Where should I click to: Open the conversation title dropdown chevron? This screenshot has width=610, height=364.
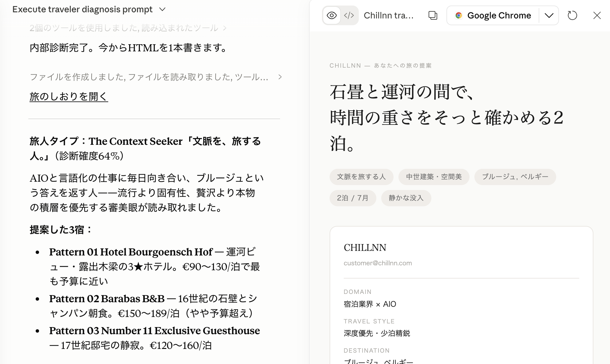pyautogui.click(x=163, y=9)
